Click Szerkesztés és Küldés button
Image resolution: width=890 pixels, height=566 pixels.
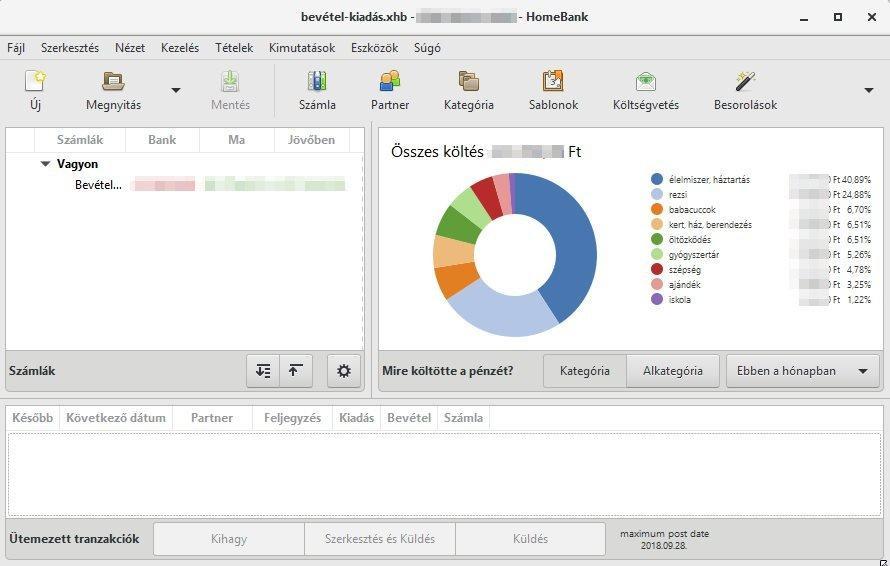coord(380,539)
